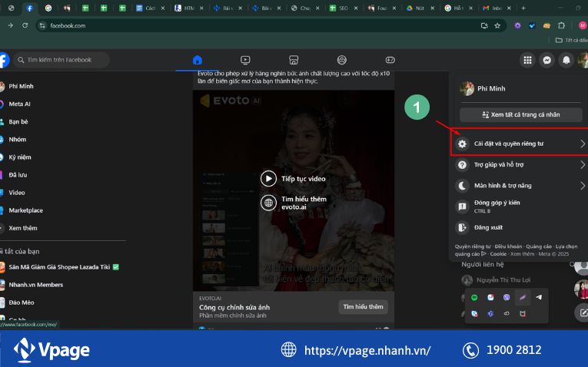This screenshot has width=588, height=367.
Task: Open Quyền riêng tư footer link
Action: click(x=473, y=246)
